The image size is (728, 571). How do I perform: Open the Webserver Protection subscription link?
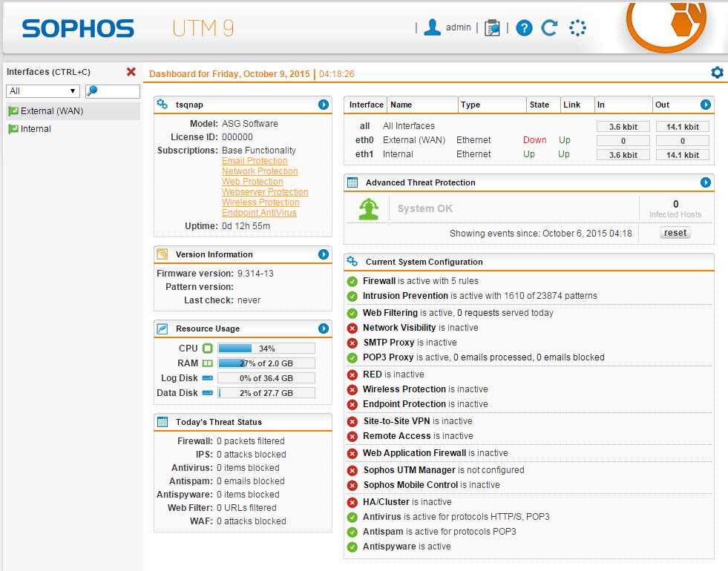click(265, 191)
